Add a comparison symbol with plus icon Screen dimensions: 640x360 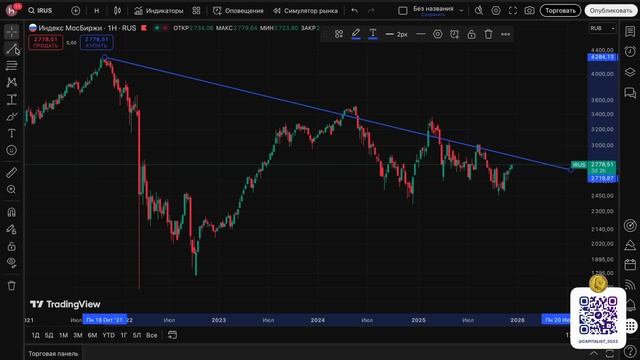click(x=76, y=11)
